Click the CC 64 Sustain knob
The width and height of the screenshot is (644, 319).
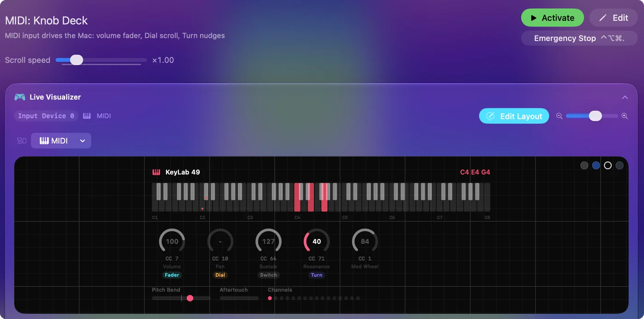pyautogui.click(x=269, y=241)
